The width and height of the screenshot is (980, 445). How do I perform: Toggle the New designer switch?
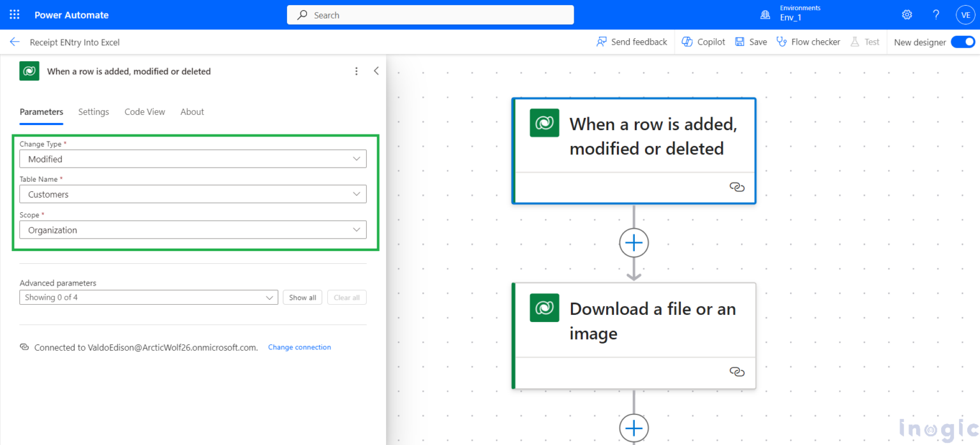(962, 42)
